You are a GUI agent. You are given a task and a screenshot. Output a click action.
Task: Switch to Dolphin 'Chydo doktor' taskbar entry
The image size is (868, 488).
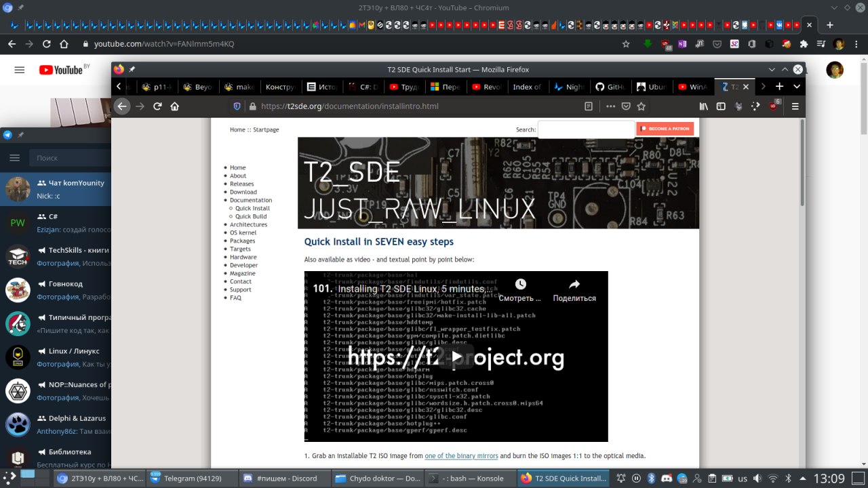click(x=377, y=478)
